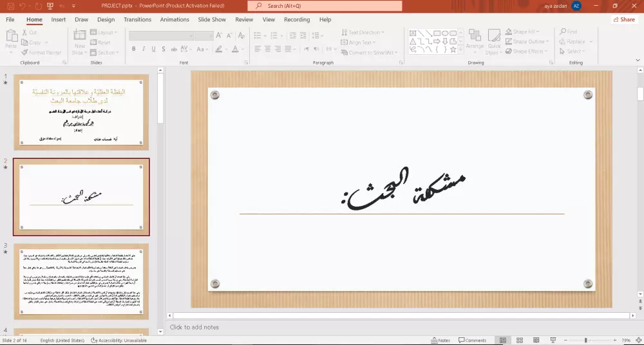
Task: Click Decrease List Level icon
Action: [293, 36]
